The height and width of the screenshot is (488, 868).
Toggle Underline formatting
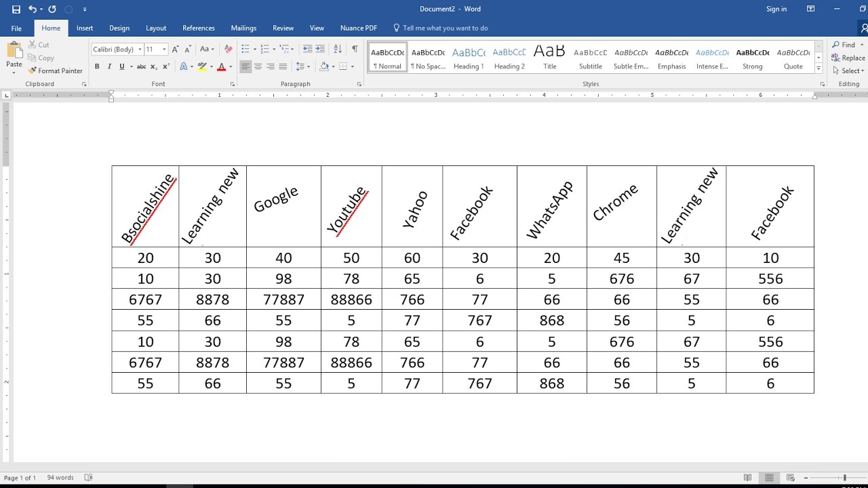pos(122,66)
